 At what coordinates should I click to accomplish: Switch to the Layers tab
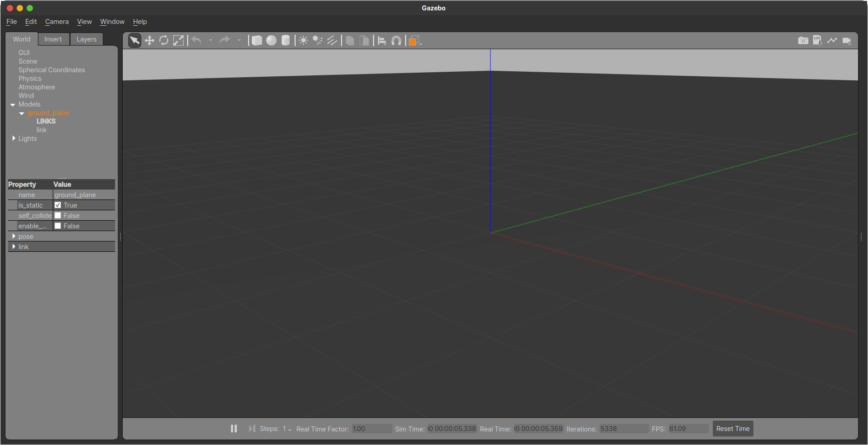point(87,39)
